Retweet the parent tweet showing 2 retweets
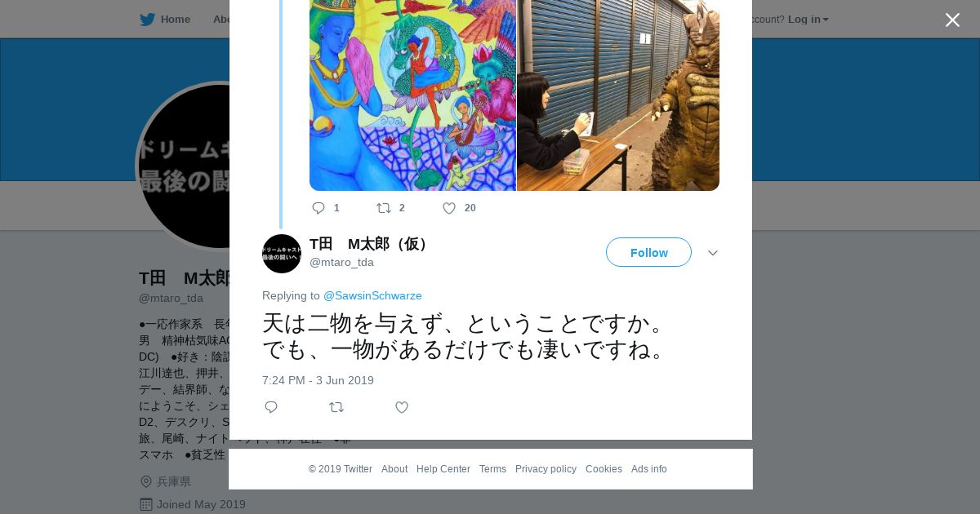The image size is (980, 514). (x=384, y=208)
